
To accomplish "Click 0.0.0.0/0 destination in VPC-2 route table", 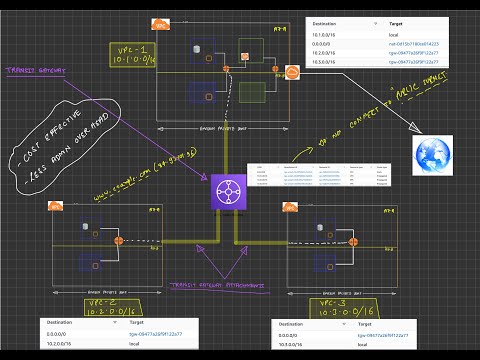I will (x=56, y=334).
